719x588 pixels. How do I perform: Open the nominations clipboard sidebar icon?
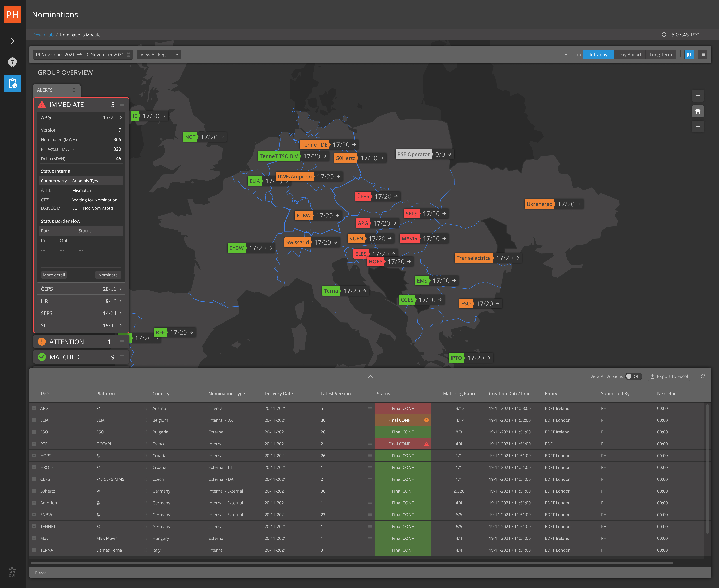coord(13,83)
